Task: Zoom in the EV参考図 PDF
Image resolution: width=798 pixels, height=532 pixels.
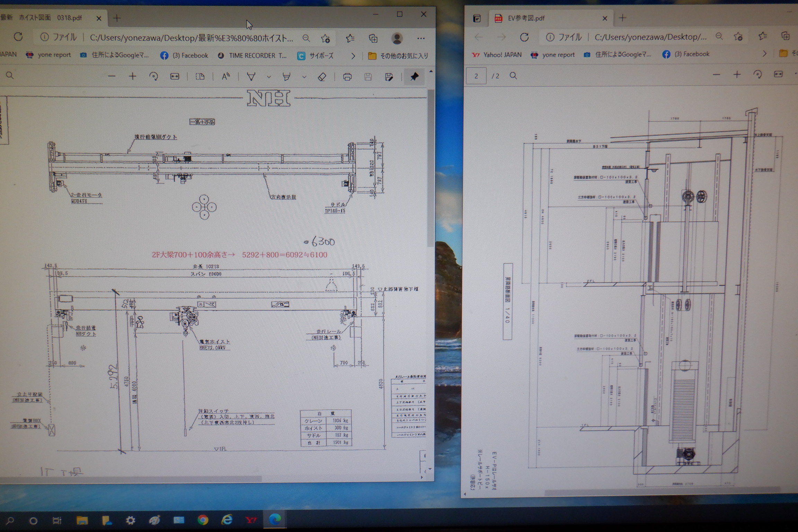Action: (737, 74)
